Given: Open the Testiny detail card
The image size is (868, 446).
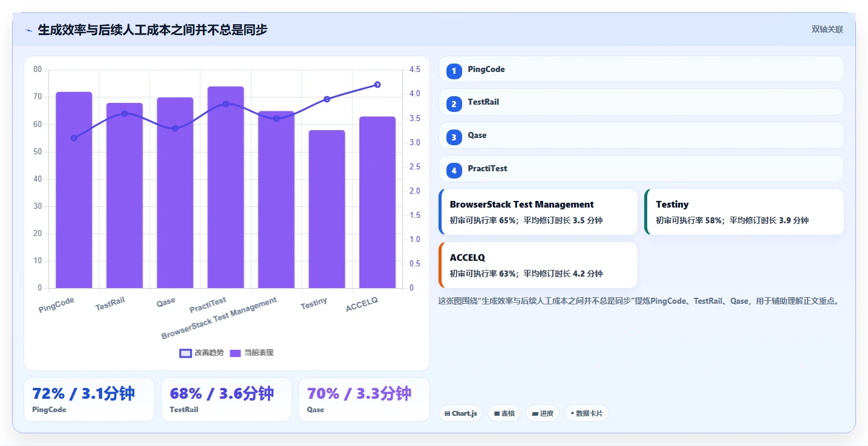Looking at the screenshot, I should (744, 212).
